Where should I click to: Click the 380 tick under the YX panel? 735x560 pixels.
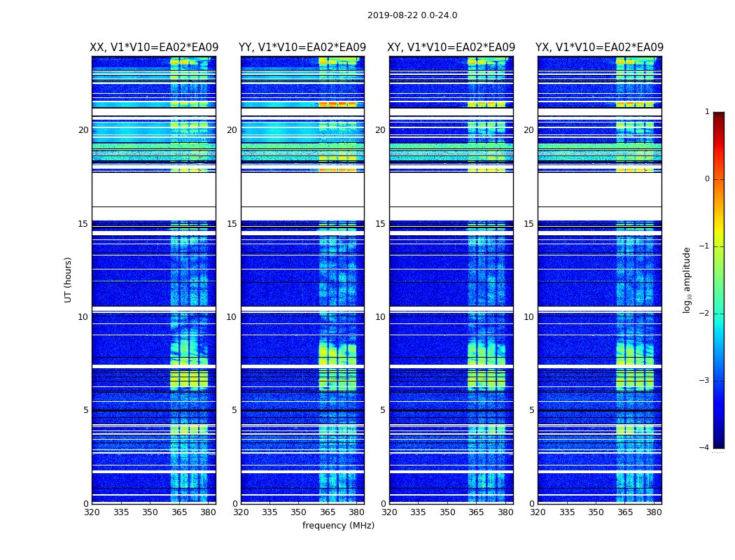coord(654,512)
